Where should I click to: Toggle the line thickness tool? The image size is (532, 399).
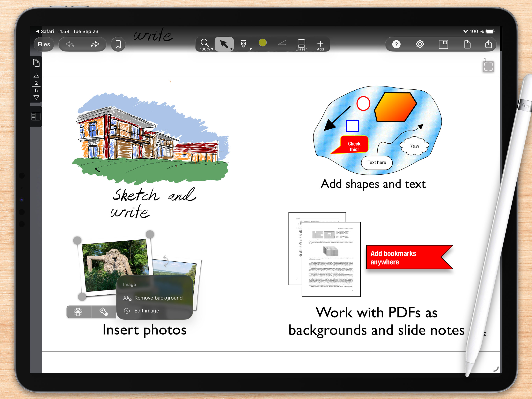pos(282,43)
